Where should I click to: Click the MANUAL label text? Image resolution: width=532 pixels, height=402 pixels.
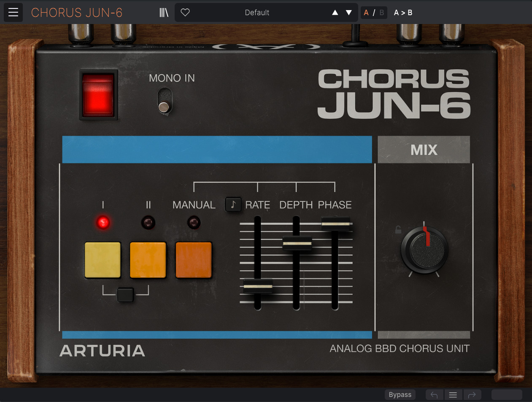[194, 205]
